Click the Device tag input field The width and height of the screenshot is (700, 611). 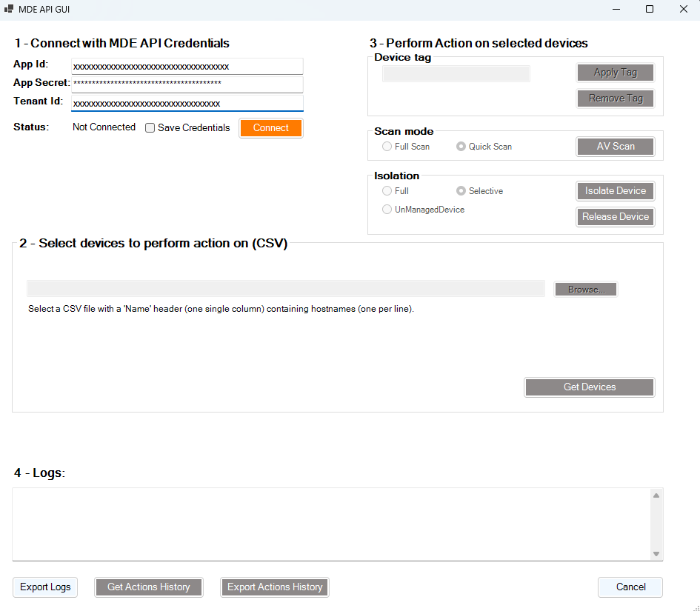(x=456, y=73)
